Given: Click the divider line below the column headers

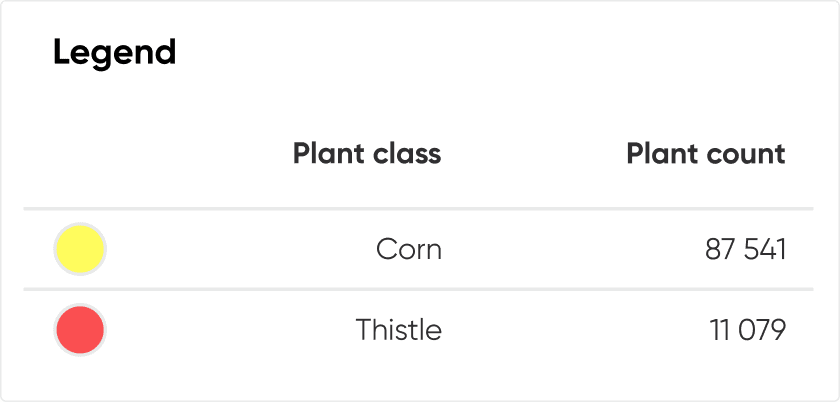Looking at the screenshot, I should (x=418, y=209).
